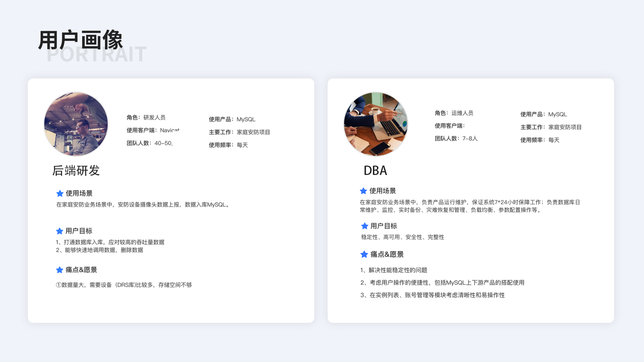The height and width of the screenshot is (362, 644).
Task: Click the star icon beside left 用户目标
Action: tap(59, 231)
